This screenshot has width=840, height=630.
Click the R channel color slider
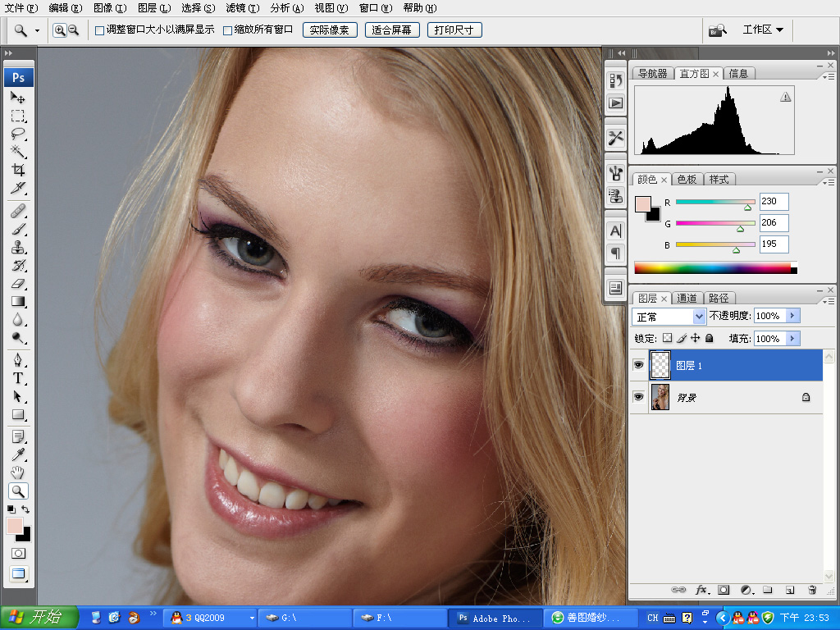715,202
